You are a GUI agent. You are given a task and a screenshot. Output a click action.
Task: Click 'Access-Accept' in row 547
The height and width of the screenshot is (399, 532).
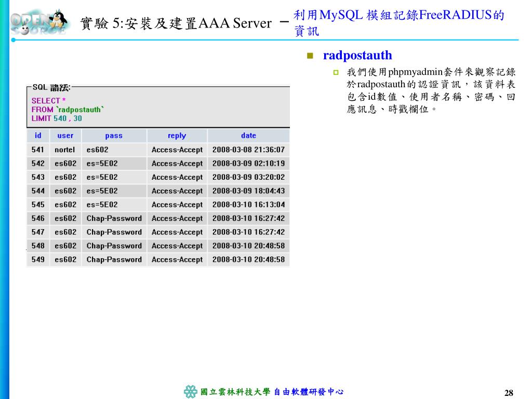(177, 232)
